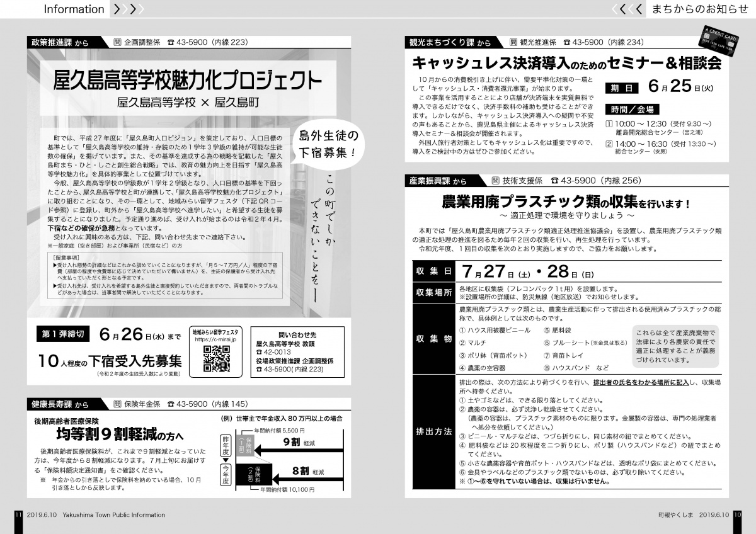This screenshot has width=756, height=534.
Task: Click the rounded note これらは全て産業廃棄物で
Action: (675, 346)
